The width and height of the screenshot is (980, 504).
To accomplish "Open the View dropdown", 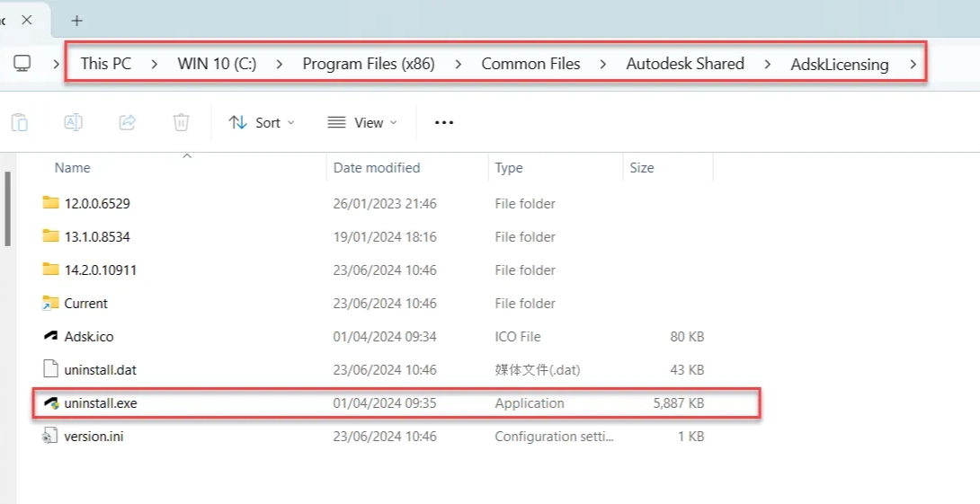I will (x=362, y=122).
